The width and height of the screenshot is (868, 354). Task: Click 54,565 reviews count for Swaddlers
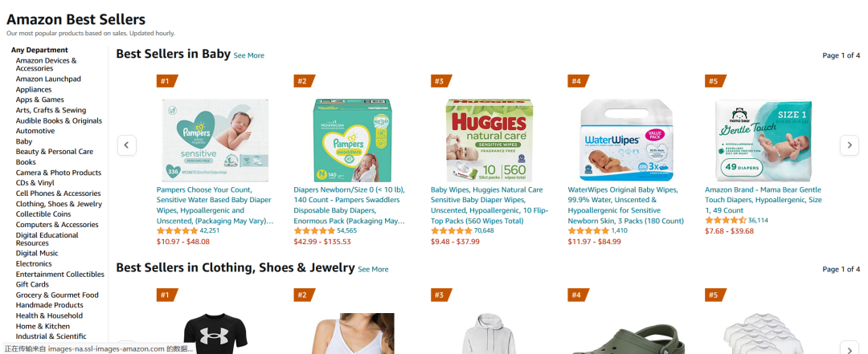[346, 230]
